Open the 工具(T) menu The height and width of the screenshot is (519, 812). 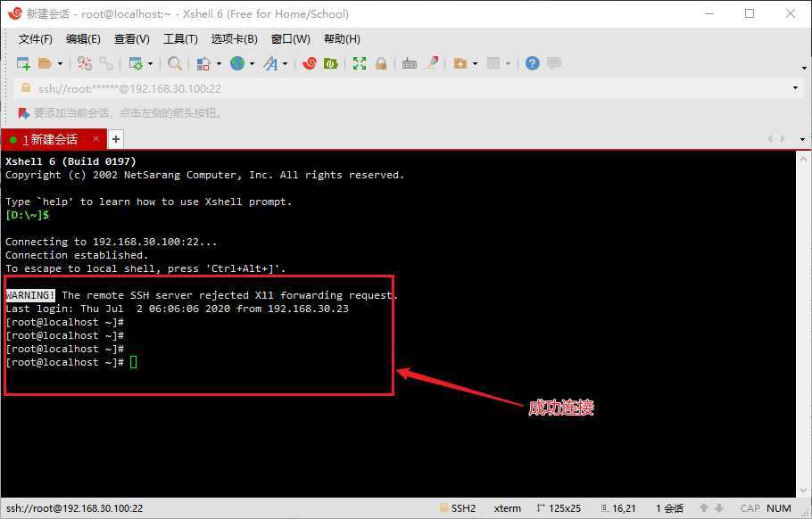(x=180, y=39)
